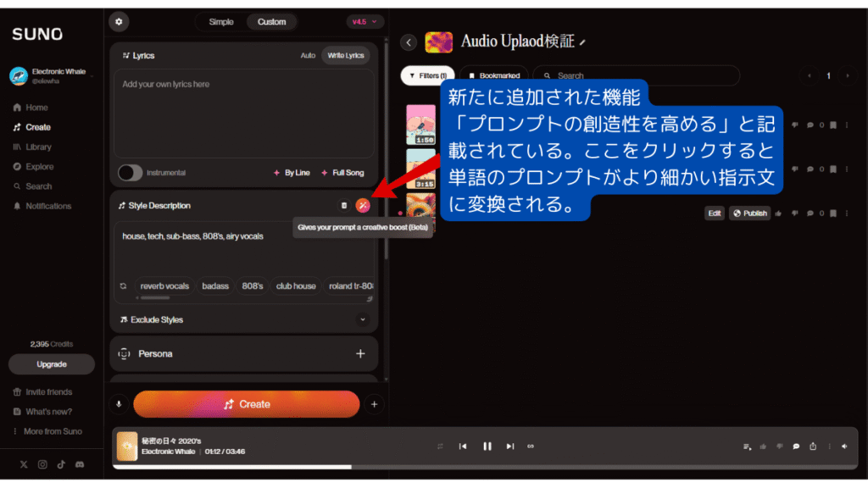Open more options for the 1:50 song
This screenshot has height=488, width=868.
(847, 125)
